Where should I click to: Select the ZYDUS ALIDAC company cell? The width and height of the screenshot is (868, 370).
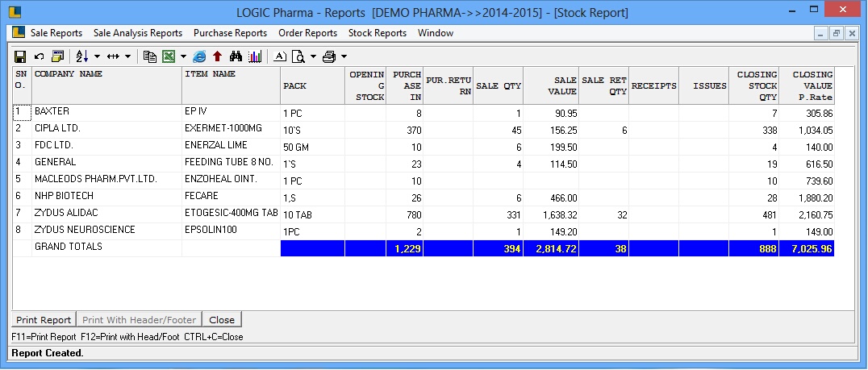pos(106,214)
